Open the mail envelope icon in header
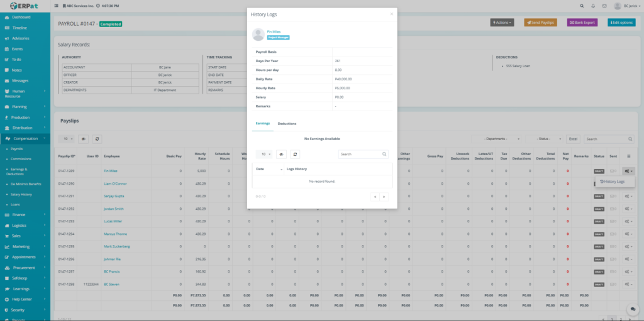 click(x=604, y=6)
